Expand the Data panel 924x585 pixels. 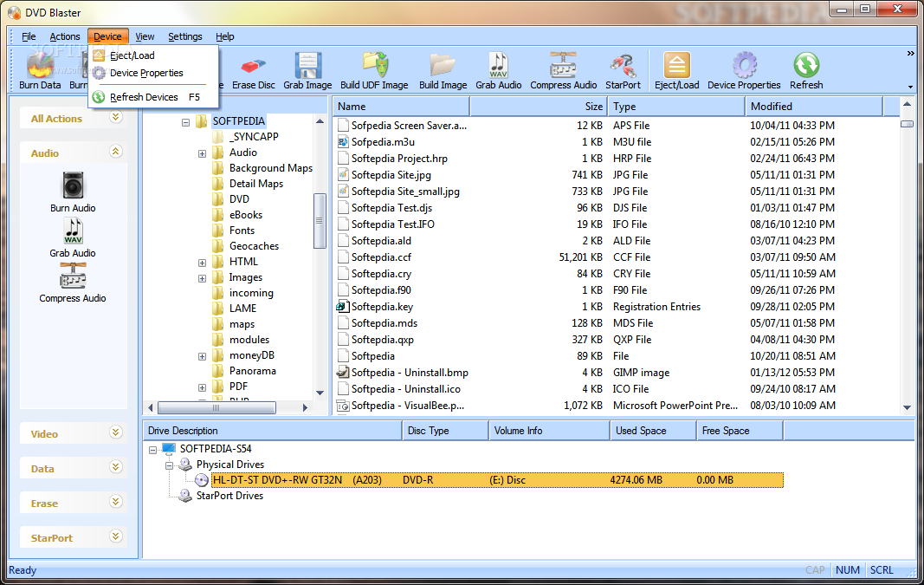[115, 467]
